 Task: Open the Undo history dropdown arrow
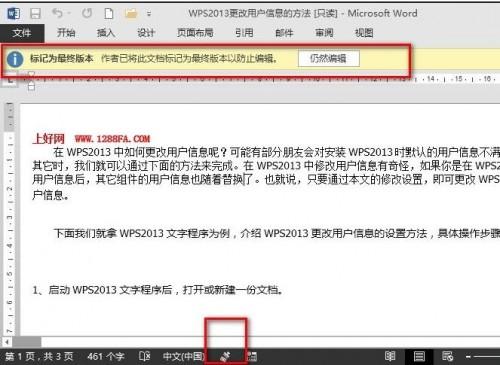coord(69,14)
